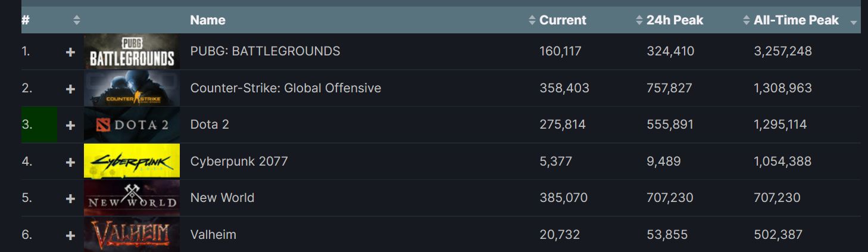
Task: Open the Counter-Strike logo thumbnail
Action: (131, 88)
